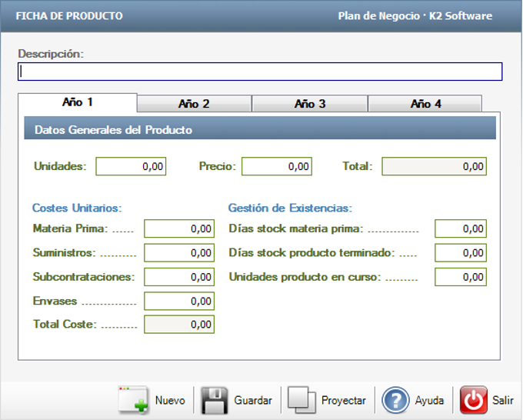Viewport: 523px width, 420px height.
Task: Click the 'Datos Generales del Producto' header
Action: (260, 128)
